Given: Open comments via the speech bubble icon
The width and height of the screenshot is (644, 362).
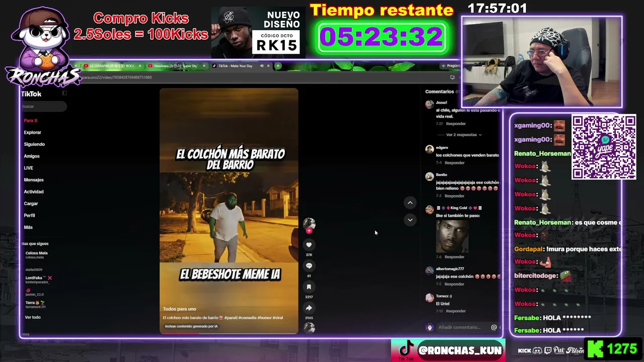Looking at the screenshot, I should (309, 266).
